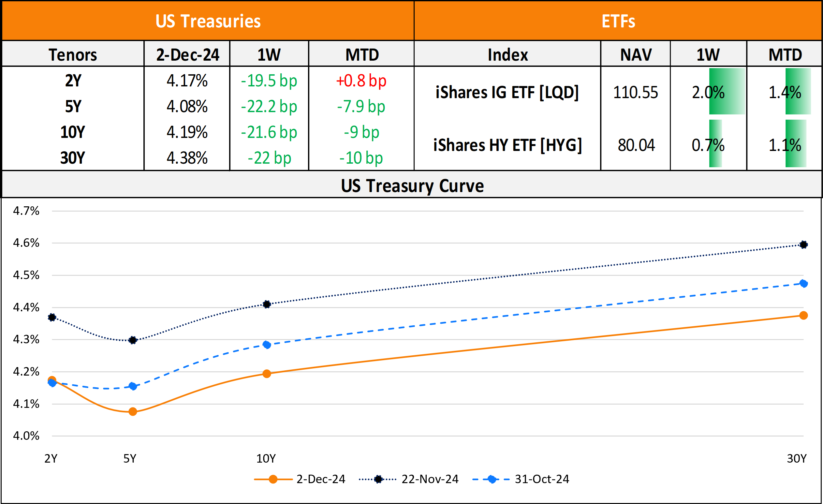Click the blue 31-Oct-24 legend marker
Screen dimensions: 823x504
[x=492, y=479]
